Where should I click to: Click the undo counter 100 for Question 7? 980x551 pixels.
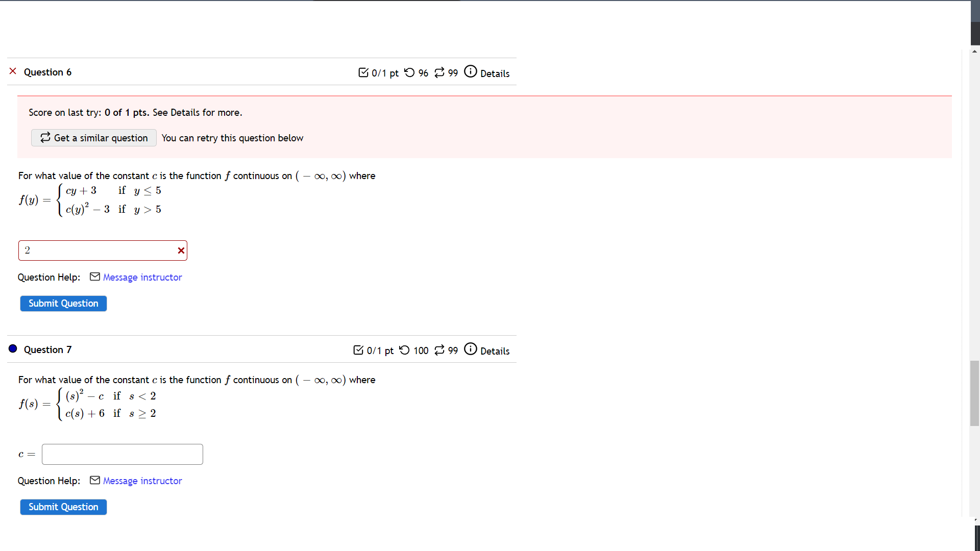coord(420,350)
